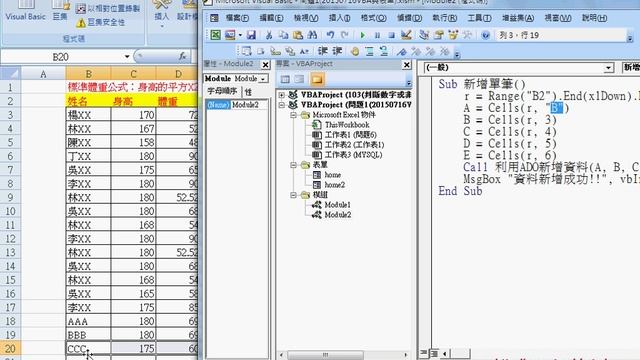
Task: Expand the VBAProject (103 tree node
Action: [x=282, y=95]
